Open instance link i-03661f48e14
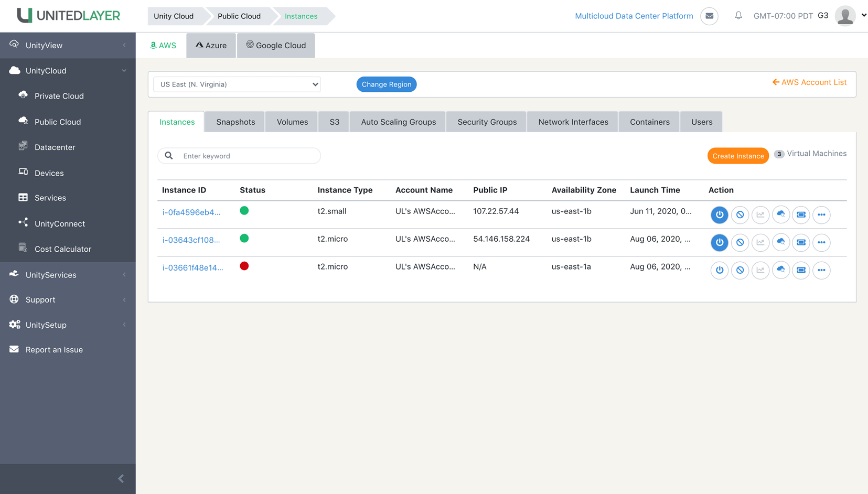 192,268
